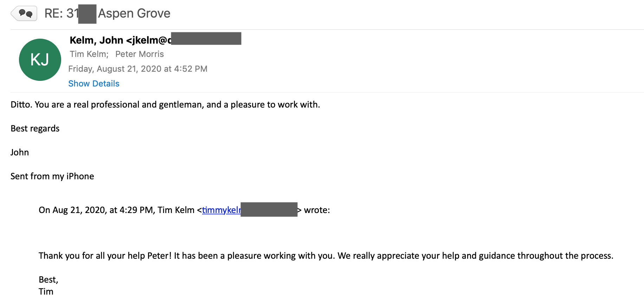
Task: Select recipient Peter Morris
Action: coord(140,54)
